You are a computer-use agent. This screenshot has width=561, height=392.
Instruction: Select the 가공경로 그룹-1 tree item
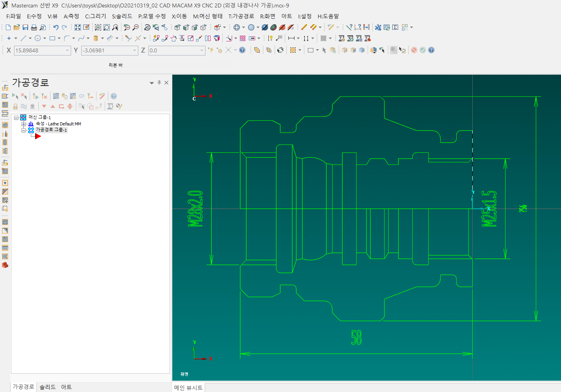[x=51, y=130]
